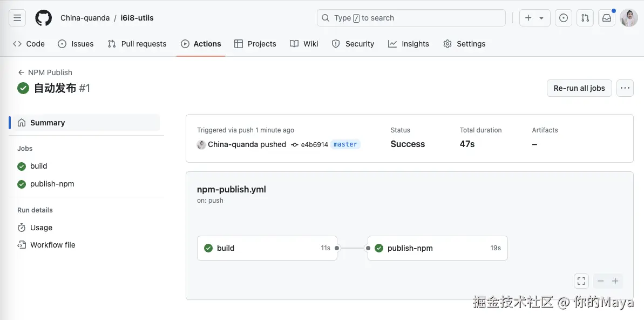This screenshot has height=320, width=644.
Task: Open the issues circle icon in header
Action: (x=564, y=18)
